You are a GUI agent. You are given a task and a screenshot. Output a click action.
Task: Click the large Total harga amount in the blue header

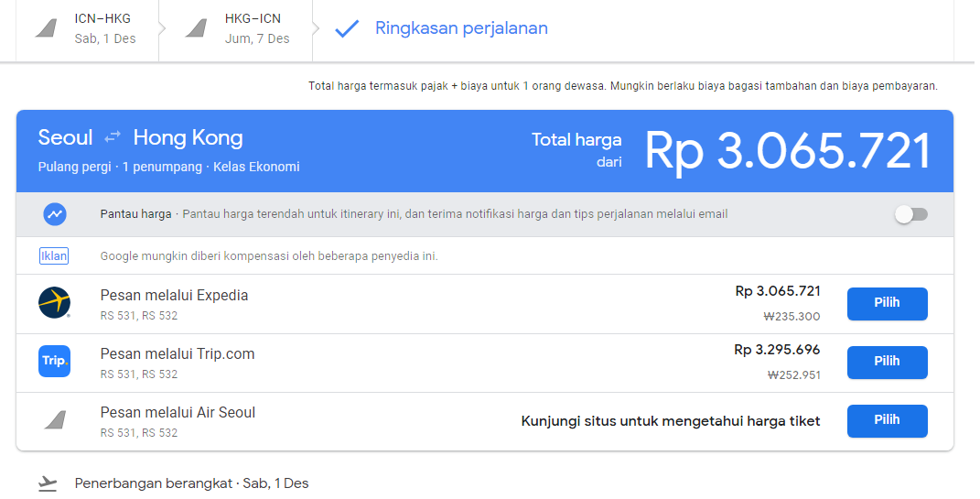788,151
